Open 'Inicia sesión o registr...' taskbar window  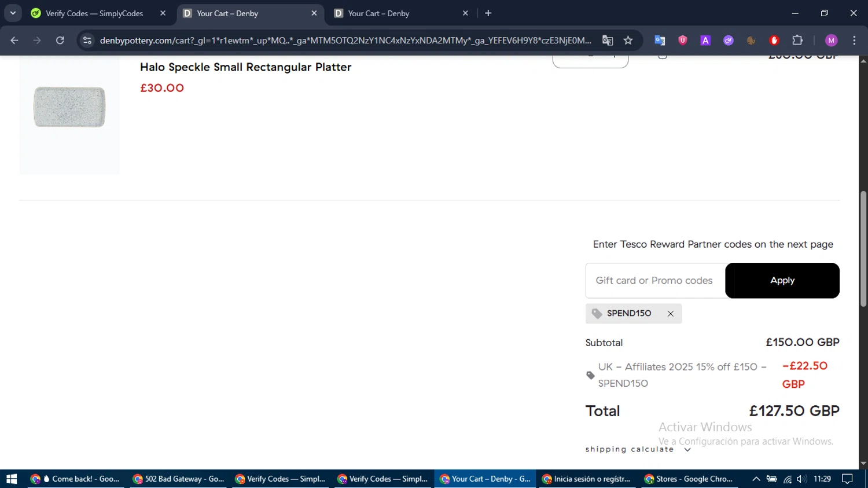[x=587, y=479]
